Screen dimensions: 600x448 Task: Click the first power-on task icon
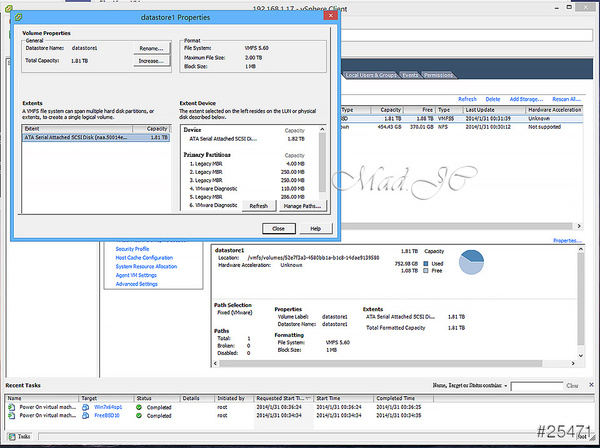10,408
